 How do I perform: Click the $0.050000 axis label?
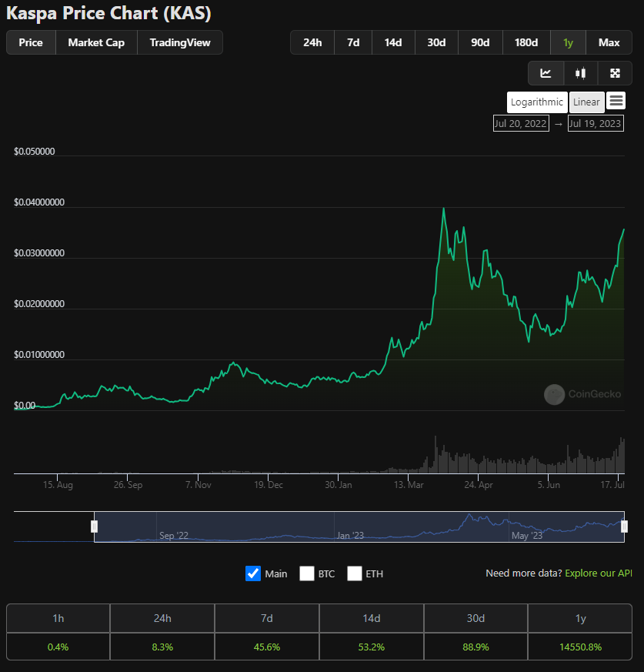[x=35, y=152]
